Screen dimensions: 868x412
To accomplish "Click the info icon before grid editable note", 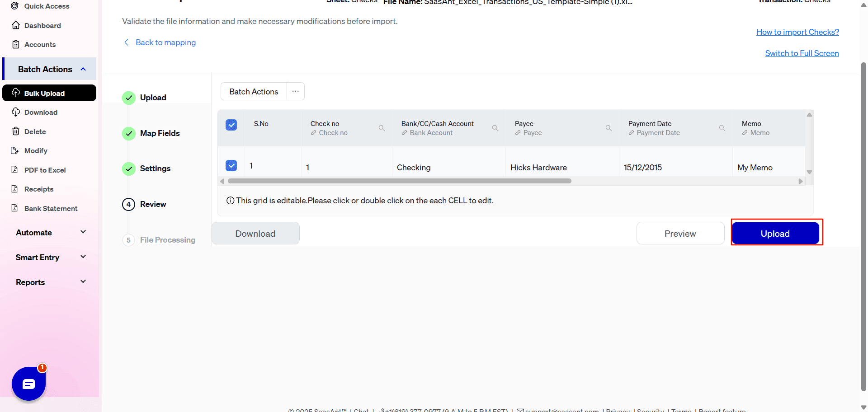I will point(231,201).
